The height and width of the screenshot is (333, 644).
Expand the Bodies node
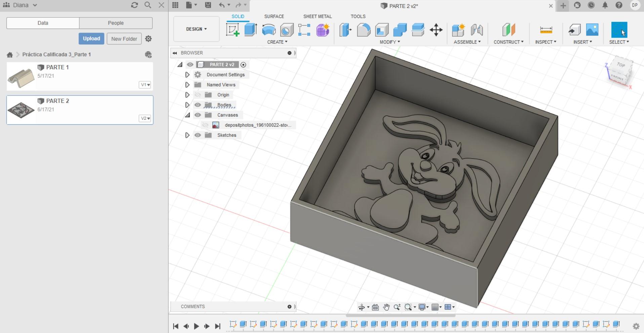coord(188,105)
